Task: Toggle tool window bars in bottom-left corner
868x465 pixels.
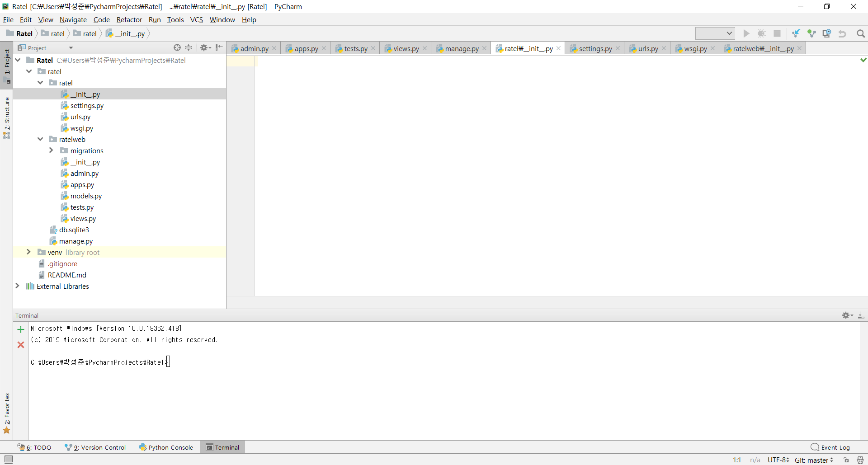Action: point(8,460)
